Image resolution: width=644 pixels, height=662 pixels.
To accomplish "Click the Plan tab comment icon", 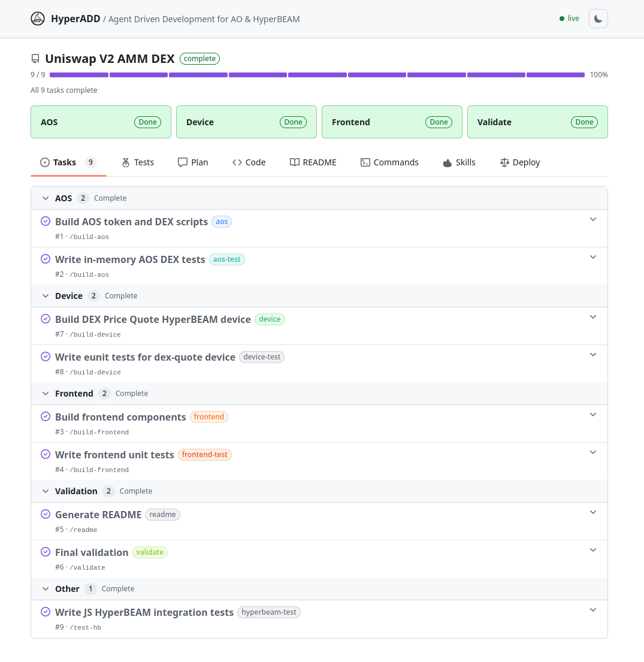I will pyautogui.click(x=183, y=162).
